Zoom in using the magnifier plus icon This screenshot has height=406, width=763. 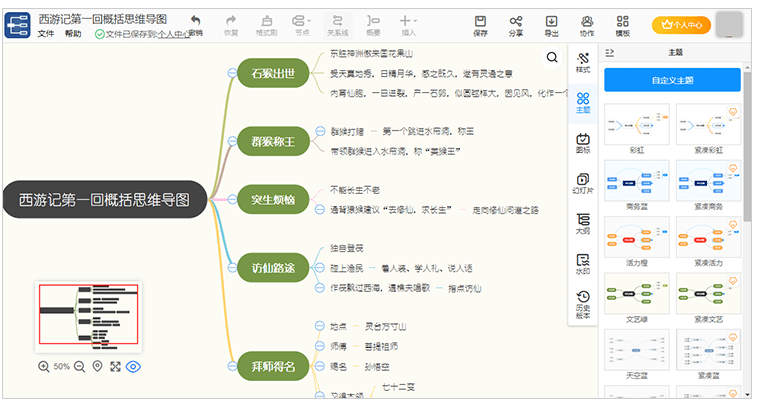(44, 367)
